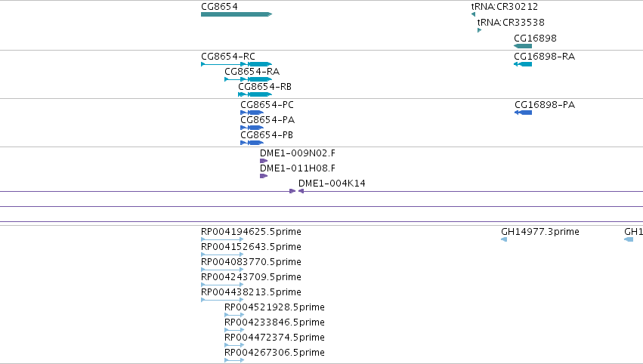
Task: Click the left-pointing purple arrow under DME1-004K14
Action: point(301,191)
